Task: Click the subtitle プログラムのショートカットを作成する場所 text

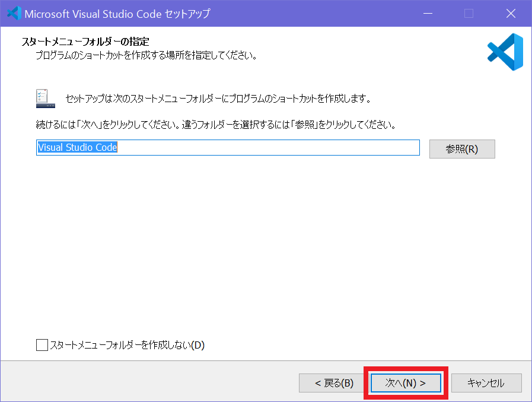Action: (x=145, y=56)
